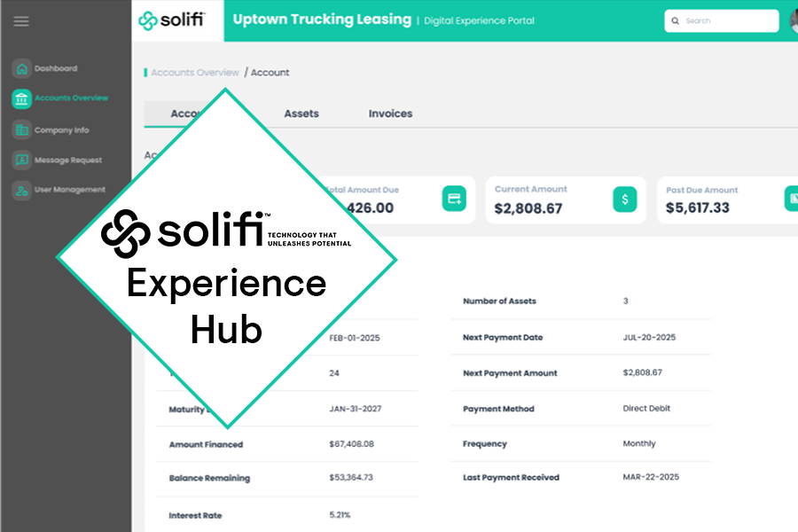Click the $53,364.73 balance value
This screenshot has height=532, width=798.
[x=351, y=478]
